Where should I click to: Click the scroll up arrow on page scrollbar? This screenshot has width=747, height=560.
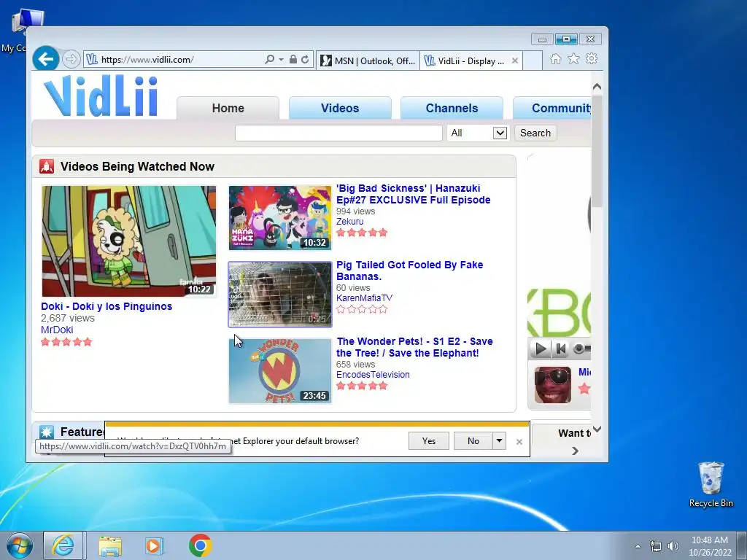(x=597, y=87)
